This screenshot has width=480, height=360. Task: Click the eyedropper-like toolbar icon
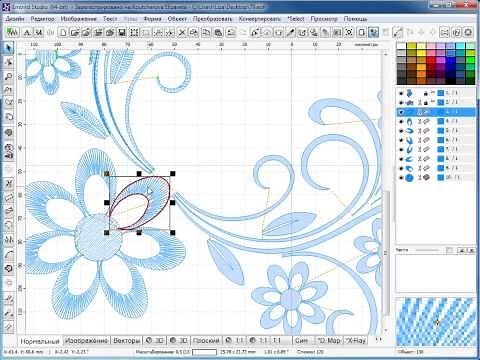click(291, 33)
